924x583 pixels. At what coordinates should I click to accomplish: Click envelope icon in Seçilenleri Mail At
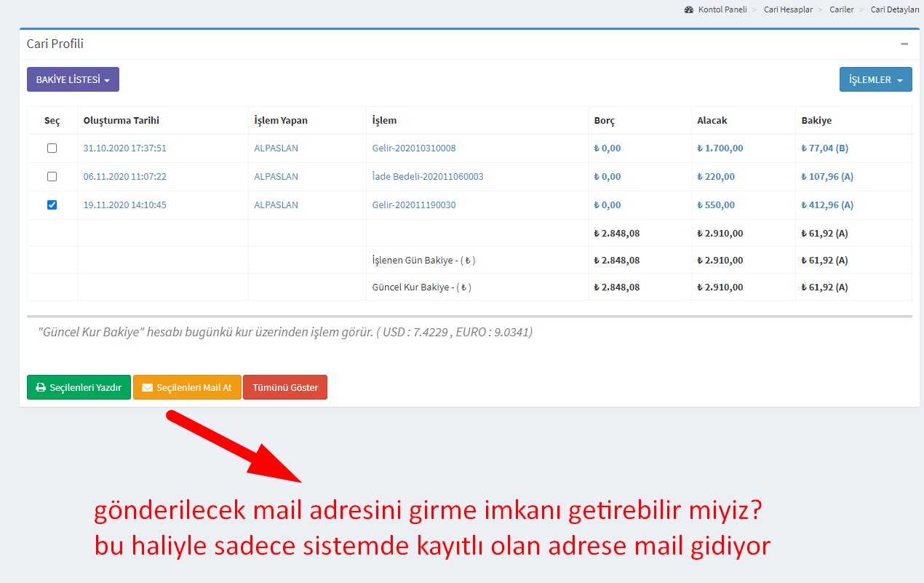[x=147, y=388]
